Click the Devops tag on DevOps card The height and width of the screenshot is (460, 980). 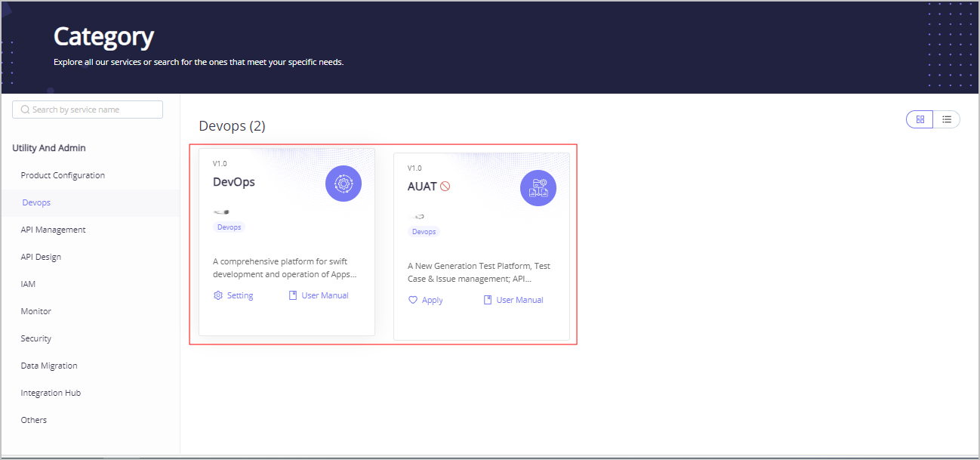click(x=229, y=227)
